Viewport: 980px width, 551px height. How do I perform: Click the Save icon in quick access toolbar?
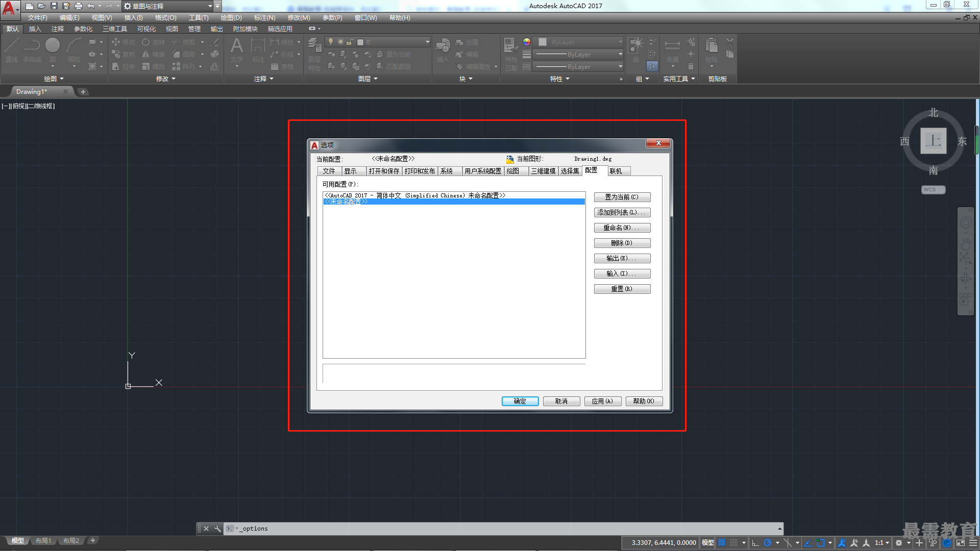[54, 6]
